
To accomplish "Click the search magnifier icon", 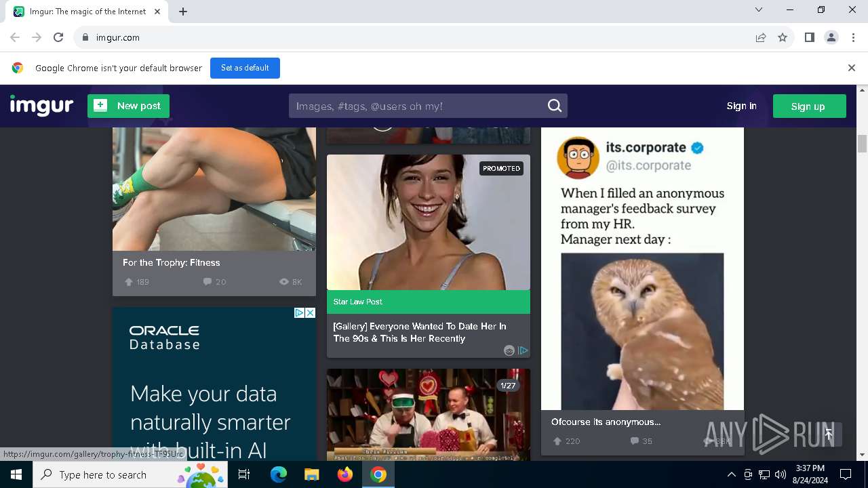I will [555, 106].
